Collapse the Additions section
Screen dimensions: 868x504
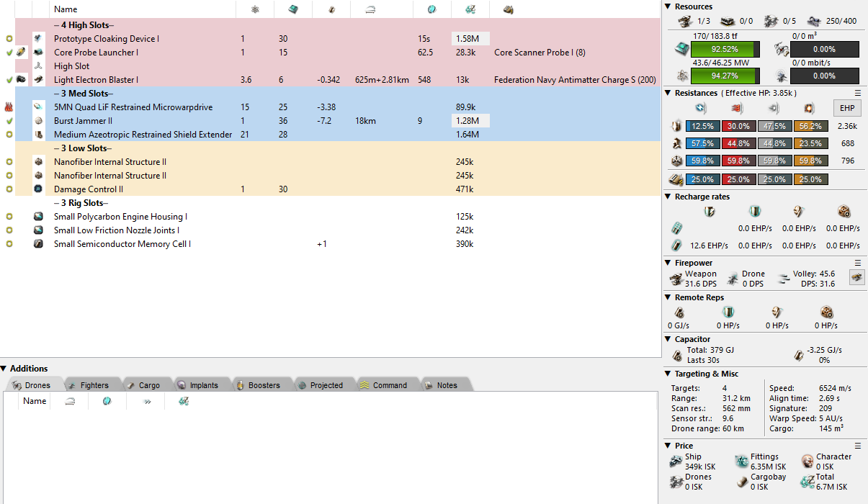tap(4, 369)
